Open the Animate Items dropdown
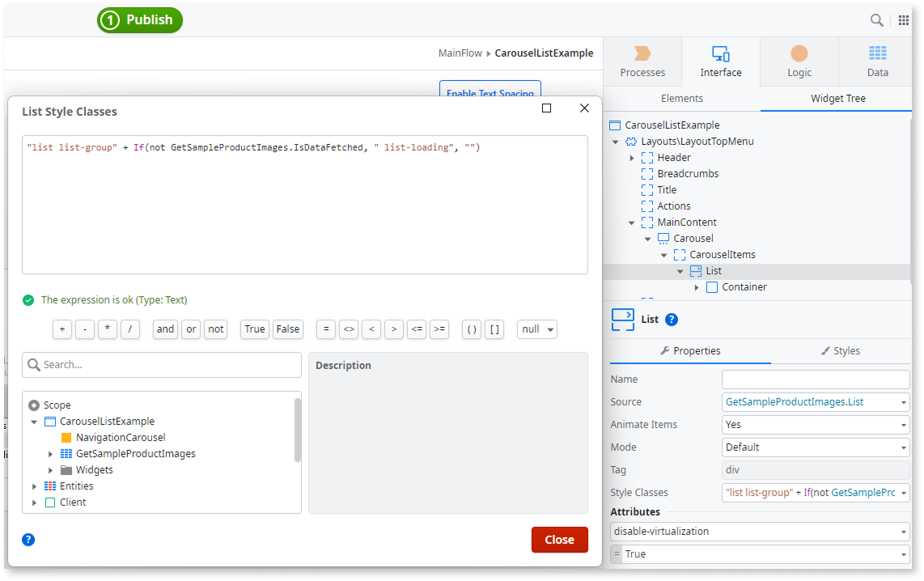 click(816, 425)
